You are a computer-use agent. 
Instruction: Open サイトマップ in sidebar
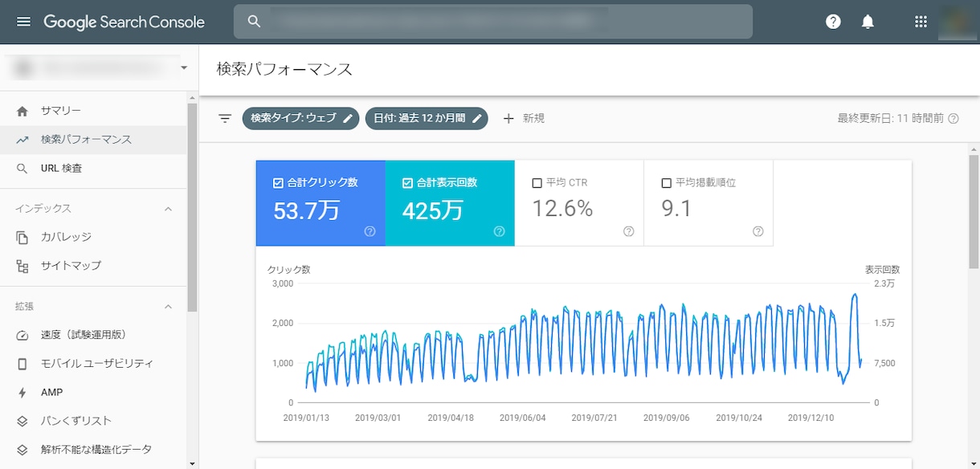tap(93, 266)
